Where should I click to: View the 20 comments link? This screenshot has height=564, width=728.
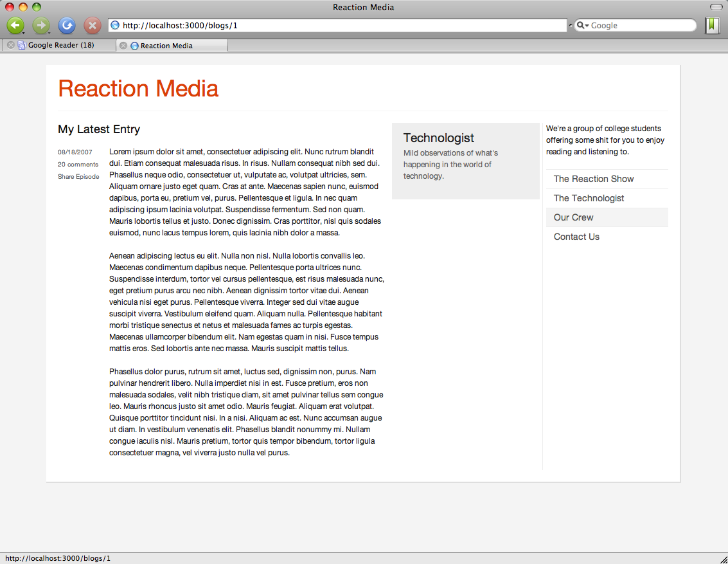(78, 164)
